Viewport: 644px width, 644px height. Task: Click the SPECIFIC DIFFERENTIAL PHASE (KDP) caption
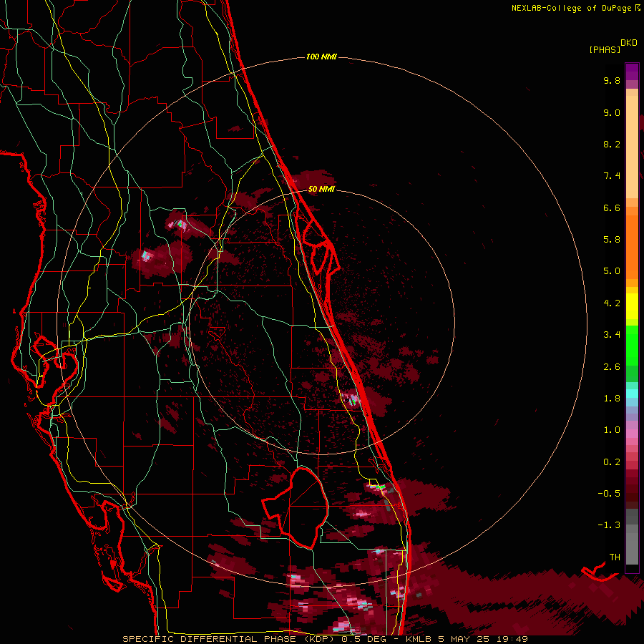pos(230,639)
